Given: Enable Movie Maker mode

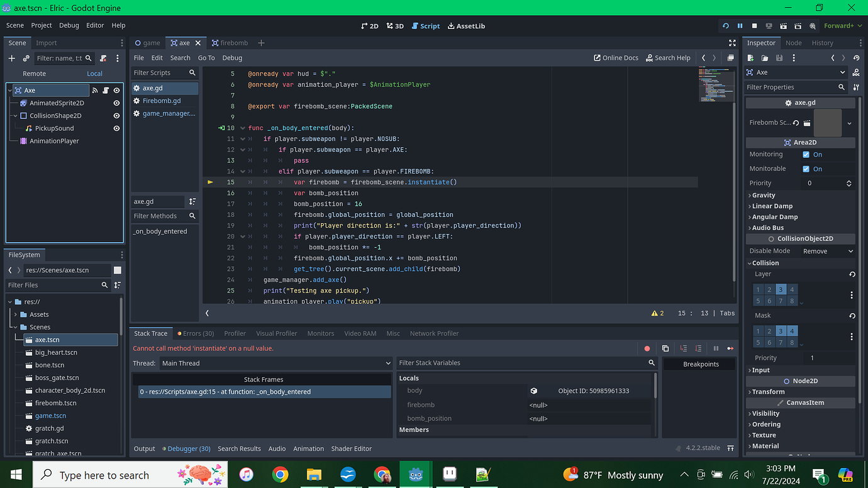Looking at the screenshot, I should tap(813, 26).
